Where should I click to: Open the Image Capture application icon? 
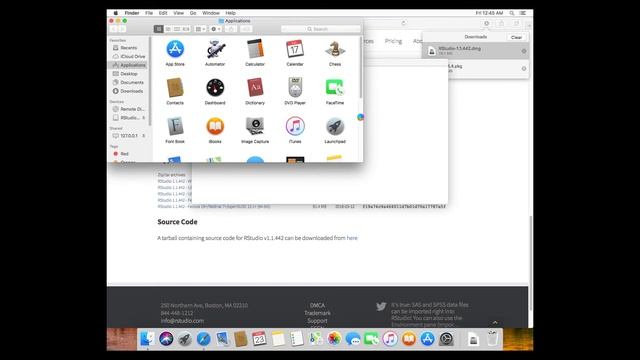tap(255, 127)
